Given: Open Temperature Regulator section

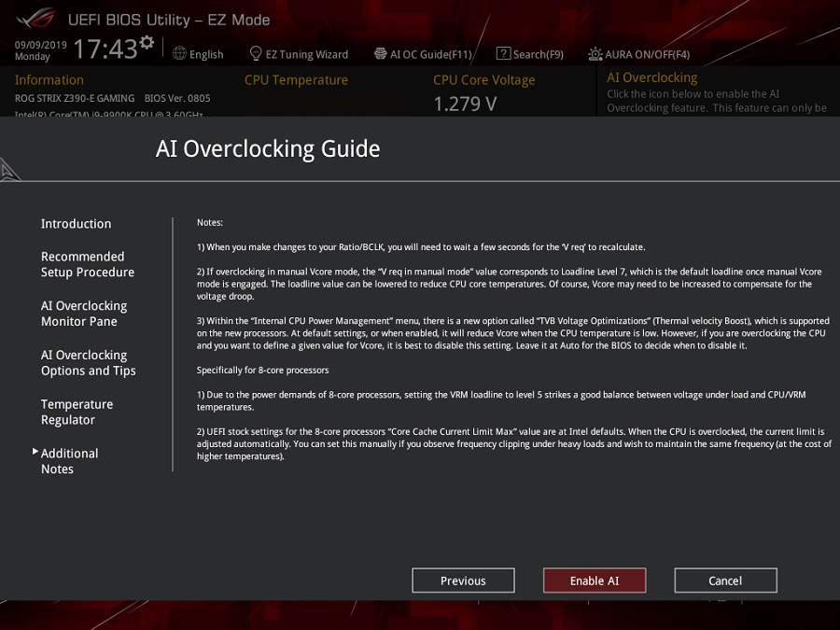Looking at the screenshot, I should [77, 412].
